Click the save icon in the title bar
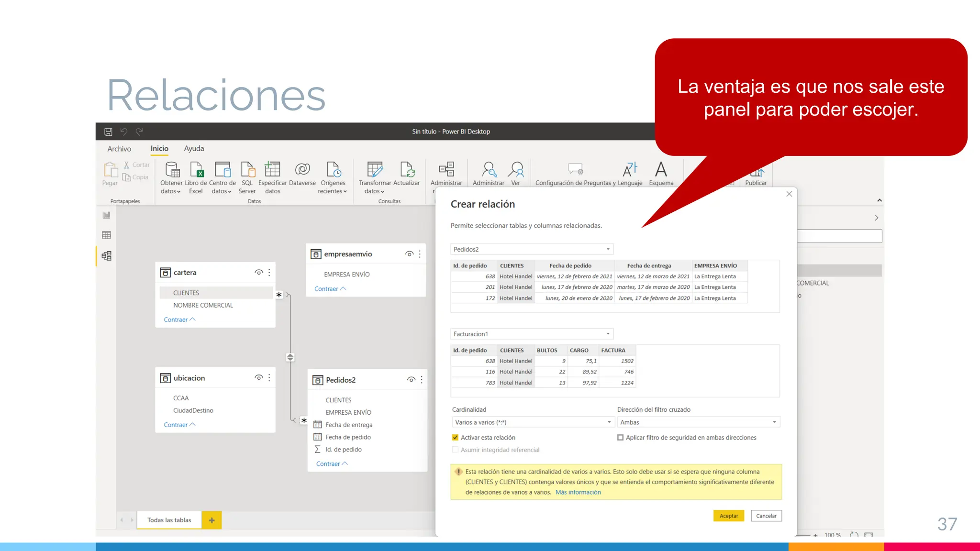Image resolution: width=980 pixels, height=551 pixels. [108, 132]
